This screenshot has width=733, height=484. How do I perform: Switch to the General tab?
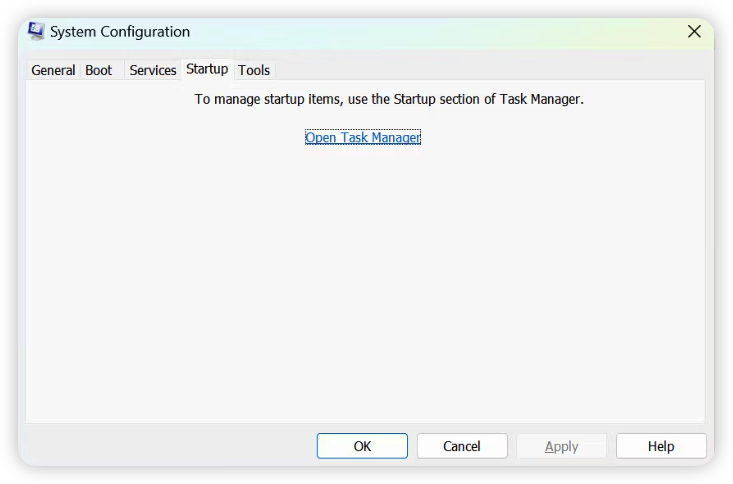point(53,70)
